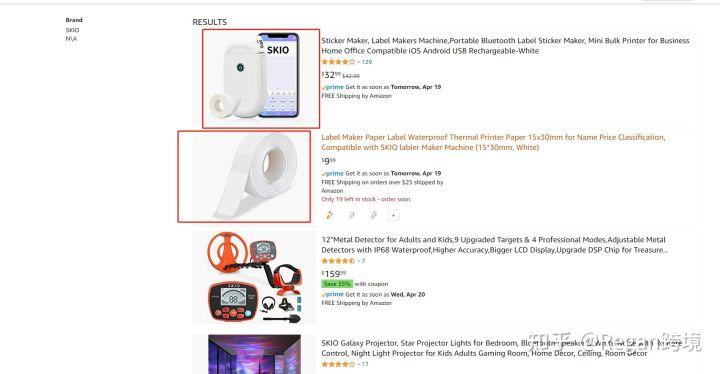Viewport: 720px width, 374px height.
Task: Filter results by SKIO brand
Action: click(72, 30)
